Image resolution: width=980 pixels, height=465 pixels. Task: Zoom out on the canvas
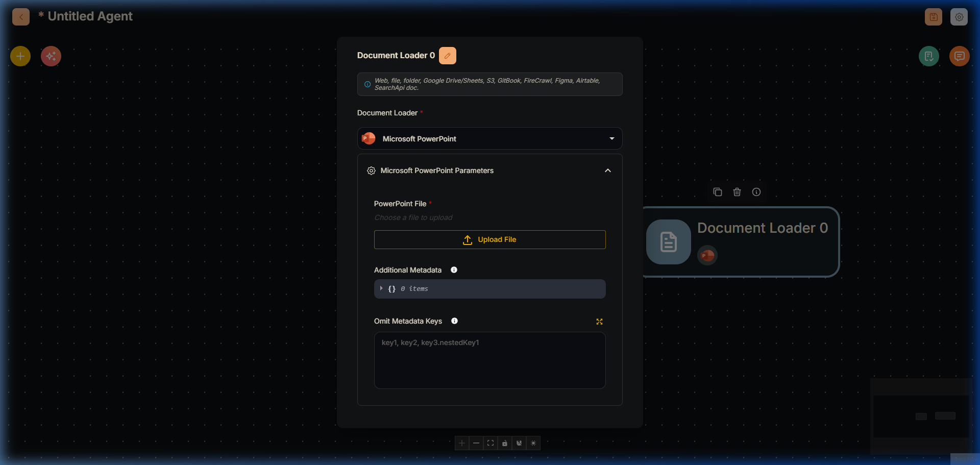coord(476,443)
